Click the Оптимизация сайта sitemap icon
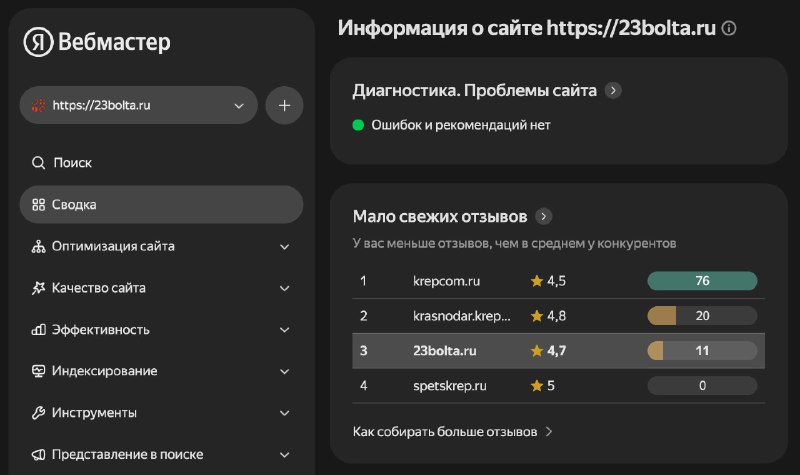The width and height of the screenshot is (800, 475). point(38,246)
